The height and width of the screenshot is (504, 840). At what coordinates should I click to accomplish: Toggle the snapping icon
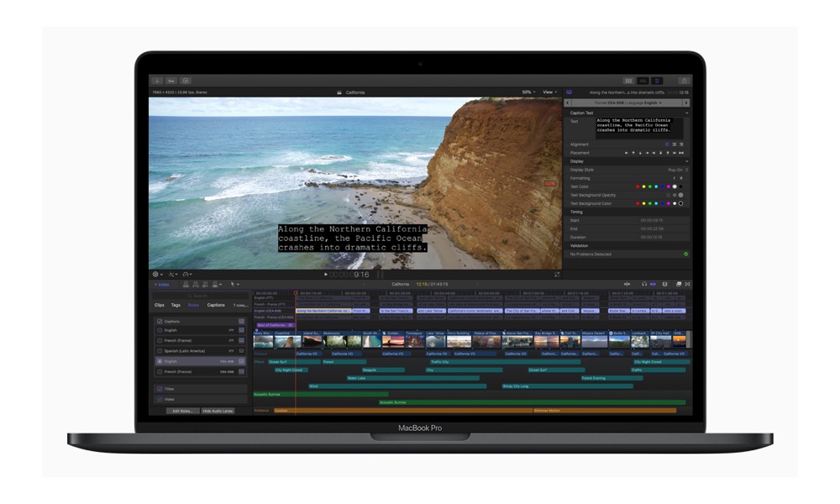click(653, 285)
